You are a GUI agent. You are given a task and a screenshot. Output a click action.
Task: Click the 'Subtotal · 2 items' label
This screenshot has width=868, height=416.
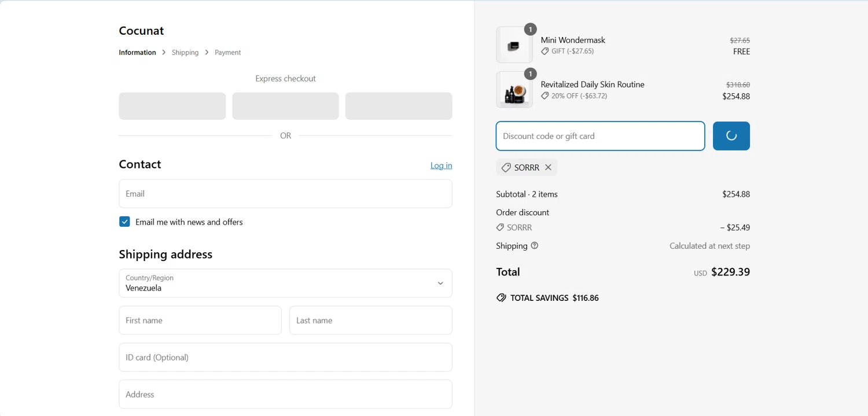point(527,194)
